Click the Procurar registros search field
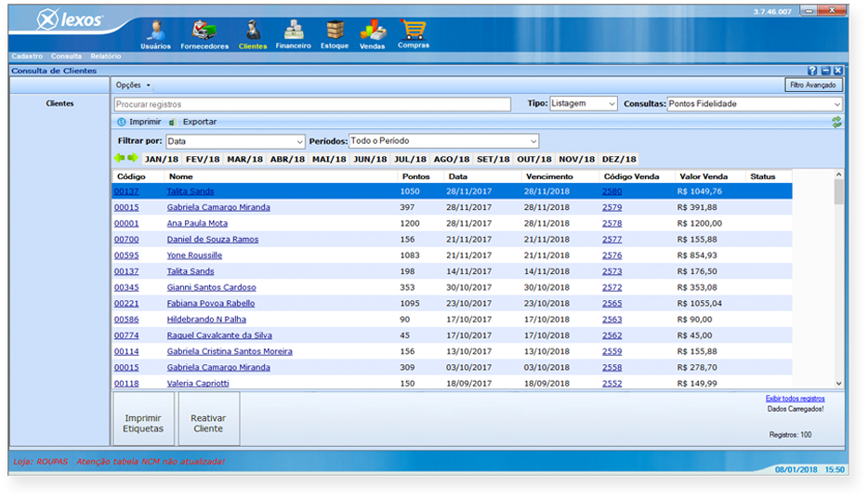Screen dimensions: 868x498 click(x=312, y=104)
